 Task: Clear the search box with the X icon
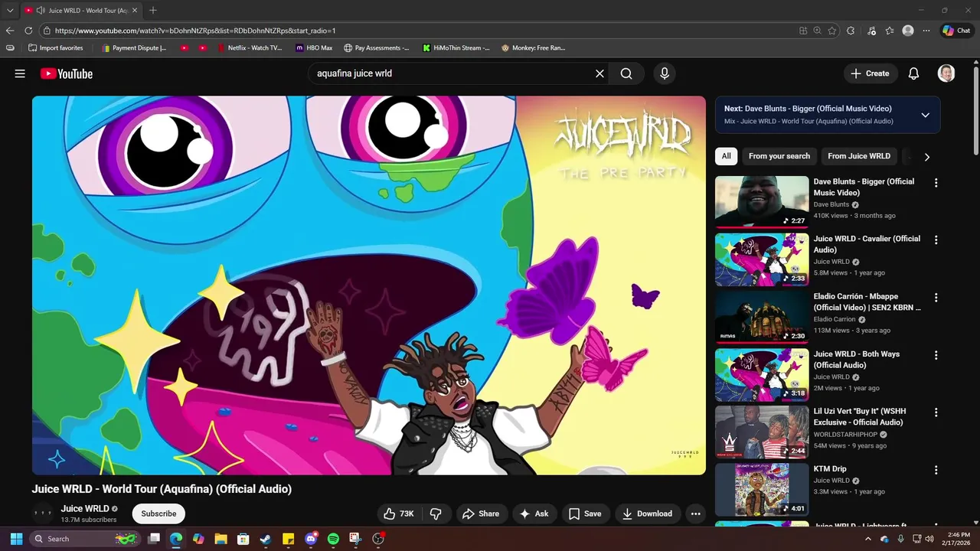click(x=599, y=73)
